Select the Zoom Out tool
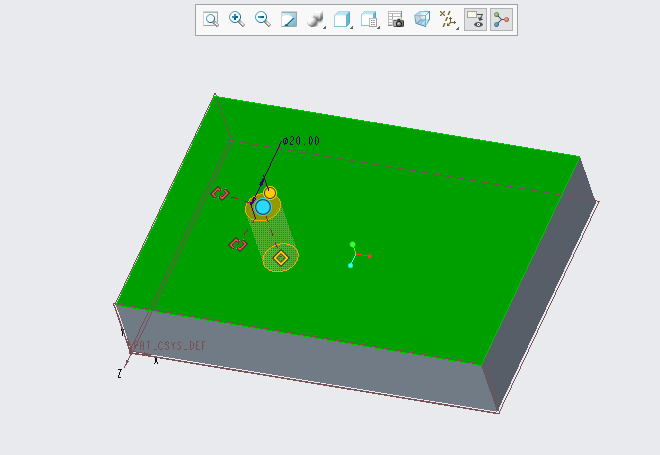660x455 pixels. pos(263,19)
